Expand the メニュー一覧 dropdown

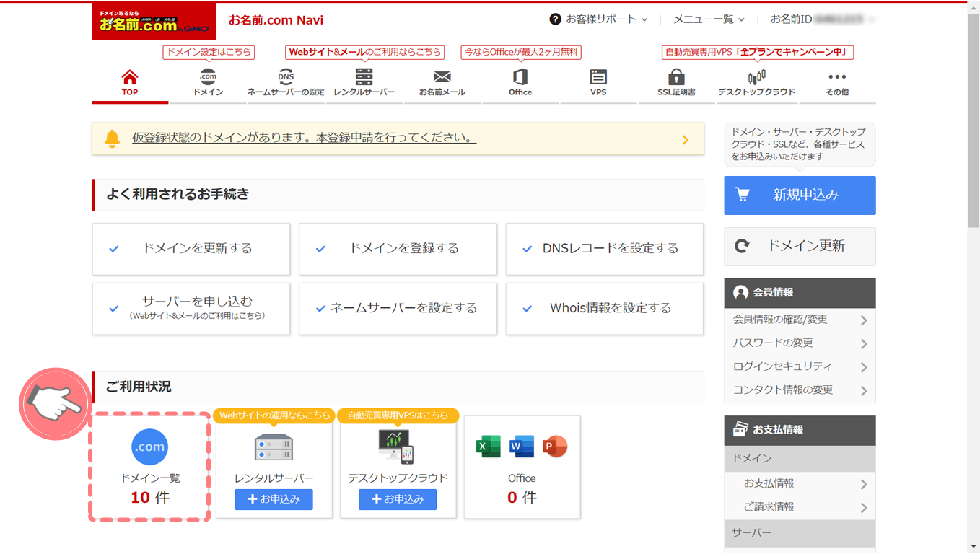709,19
